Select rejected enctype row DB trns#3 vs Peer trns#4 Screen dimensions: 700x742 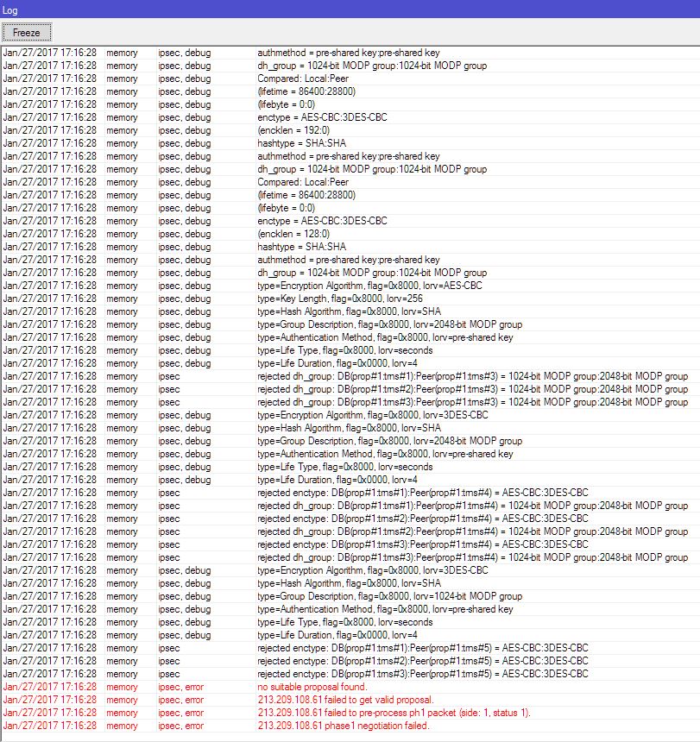pos(350,544)
